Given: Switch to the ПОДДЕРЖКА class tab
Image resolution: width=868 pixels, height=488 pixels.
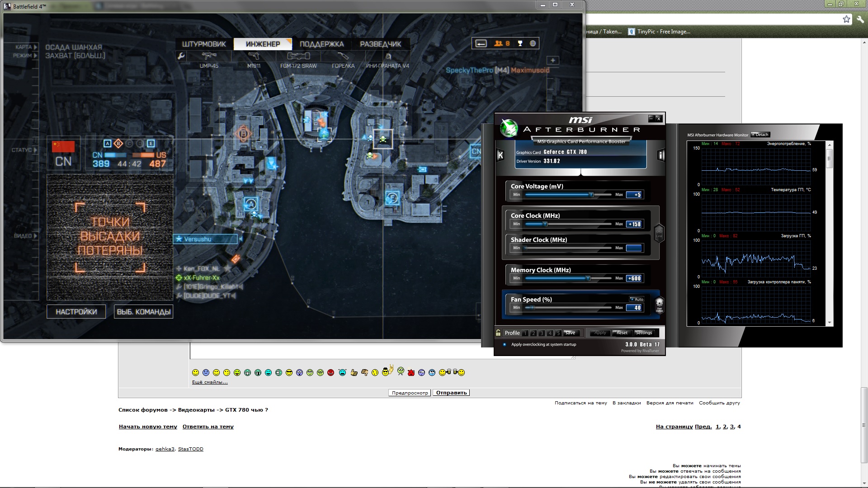Looking at the screenshot, I should point(321,44).
